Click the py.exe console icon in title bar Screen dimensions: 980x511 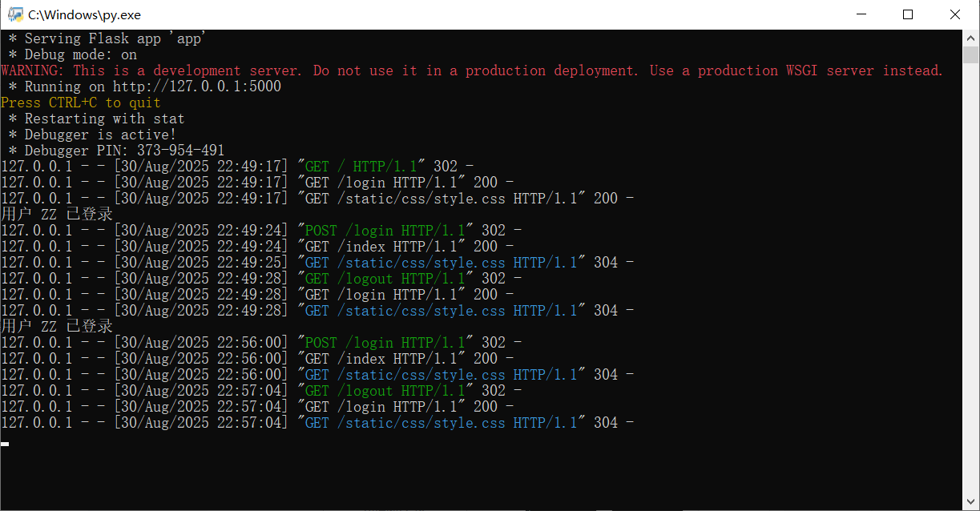click(x=15, y=14)
